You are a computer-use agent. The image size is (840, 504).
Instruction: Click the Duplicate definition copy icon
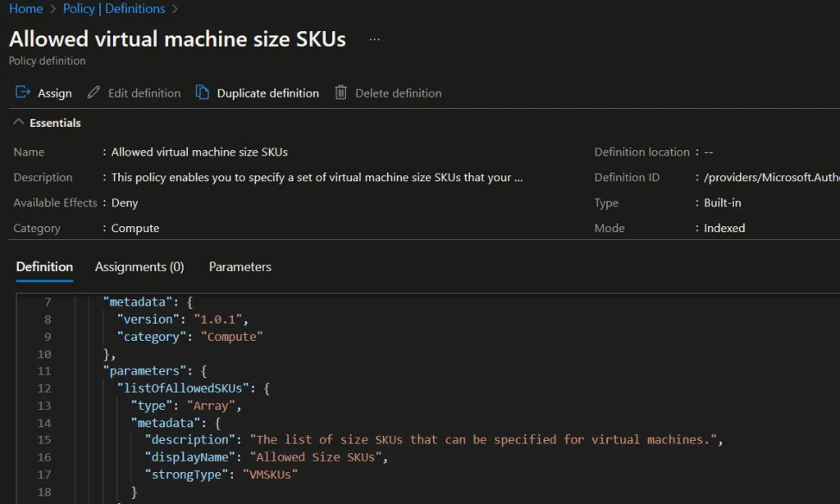coord(202,93)
